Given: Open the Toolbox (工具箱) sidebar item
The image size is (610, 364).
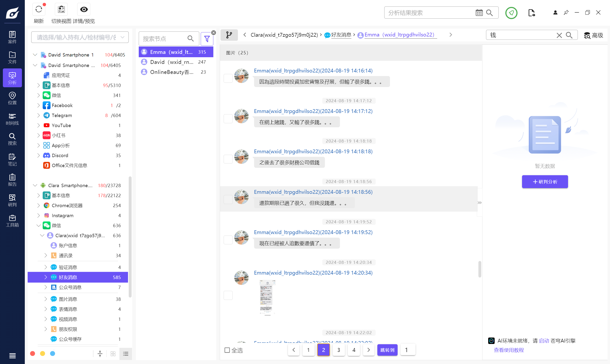Looking at the screenshot, I should click(x=12, y=220).
